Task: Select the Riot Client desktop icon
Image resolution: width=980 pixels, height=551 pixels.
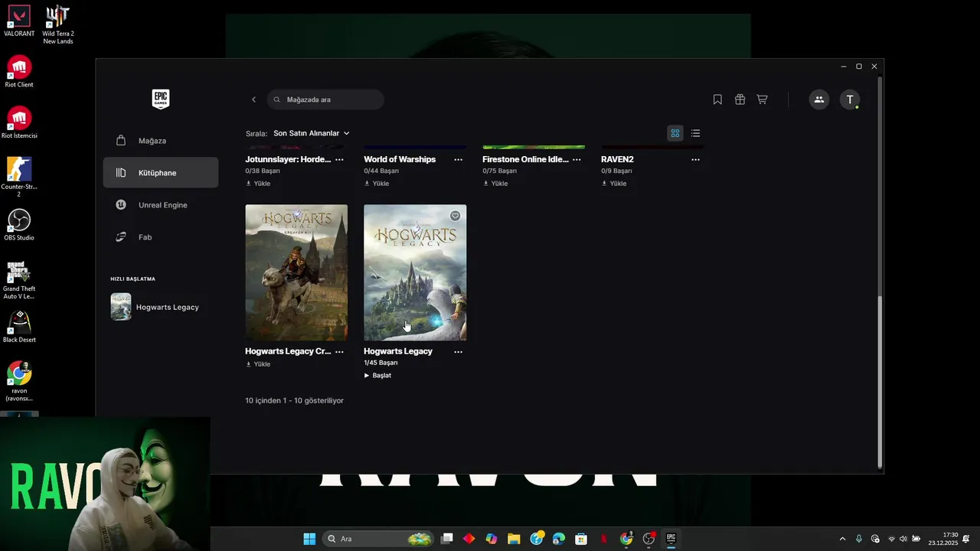Action: pyautogui.click(x=19, y=72)
